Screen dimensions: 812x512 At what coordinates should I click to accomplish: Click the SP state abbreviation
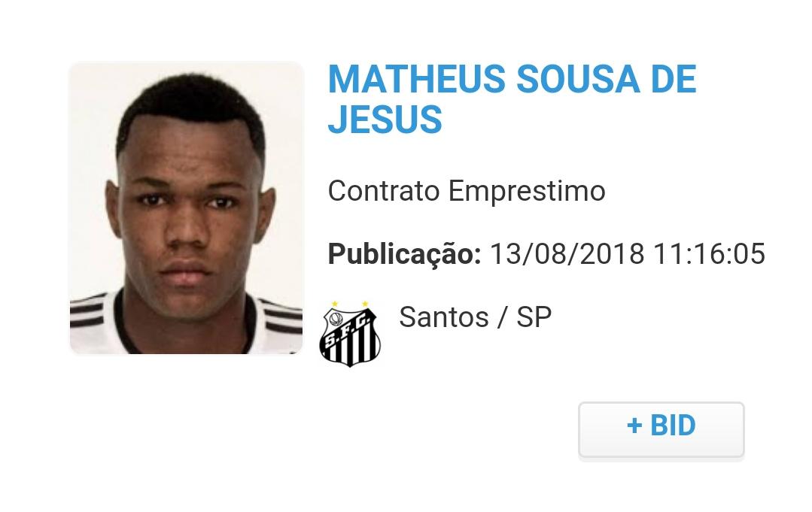pyautogui.click(x=534, y=317)
